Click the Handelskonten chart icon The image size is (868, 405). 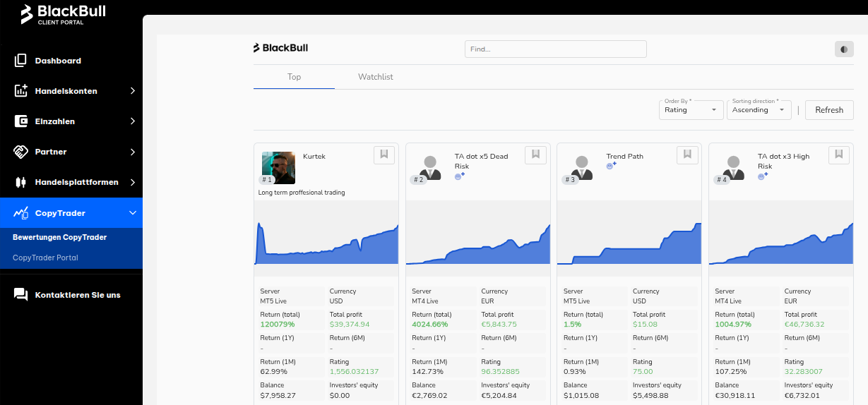[20, 91]
